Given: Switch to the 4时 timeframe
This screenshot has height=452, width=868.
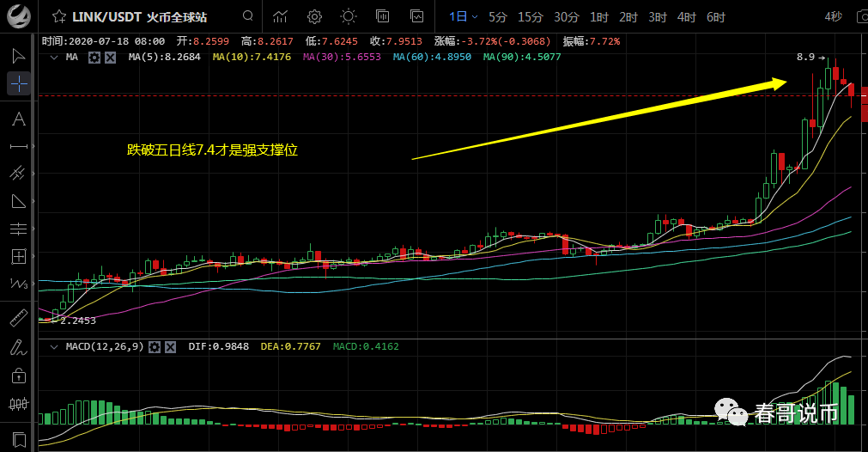Looking at the screenshot, I should tap(686, 16).
